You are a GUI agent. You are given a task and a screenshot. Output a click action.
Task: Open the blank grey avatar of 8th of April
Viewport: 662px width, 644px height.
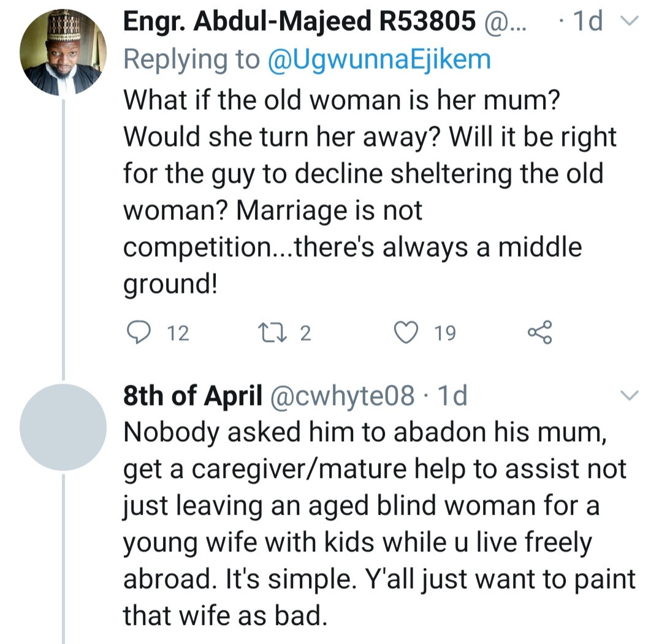tap(63, 427)
